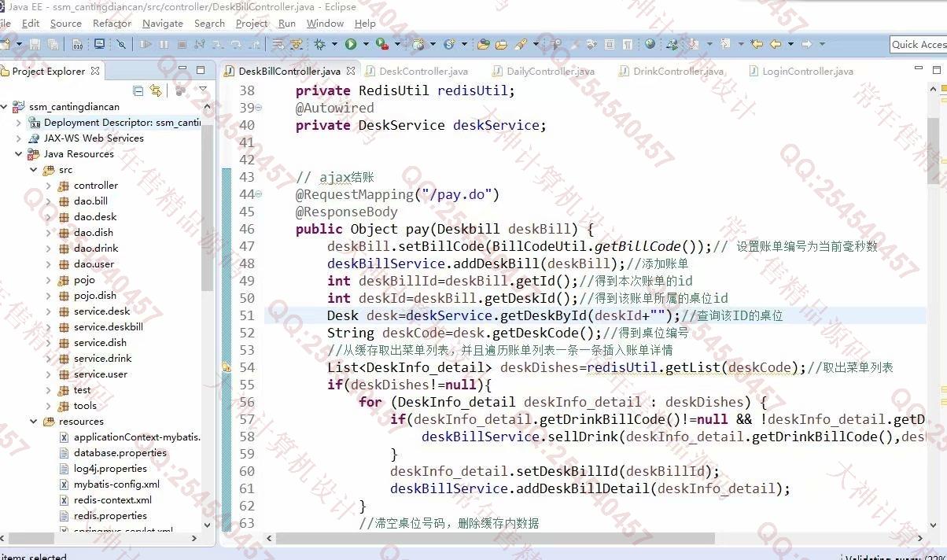Click the Run Last Tool external tools icon

click(x=381, y=45)
